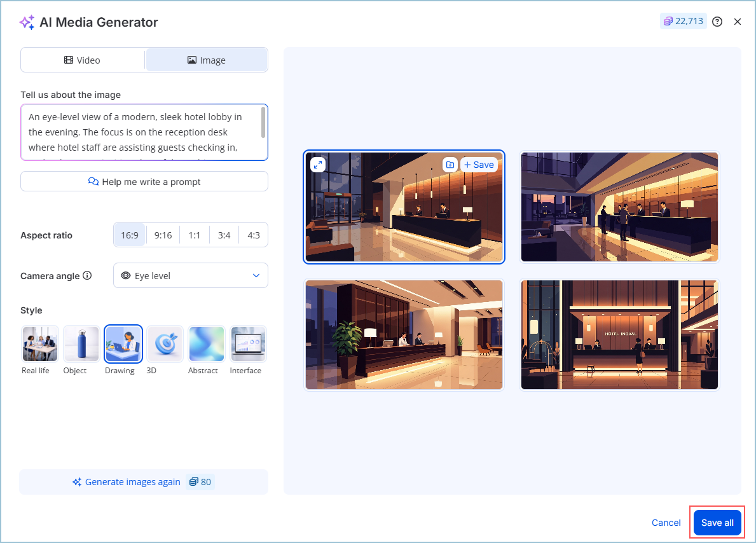
Task: Click the Camera angle info icon
Action: (88, 276)
